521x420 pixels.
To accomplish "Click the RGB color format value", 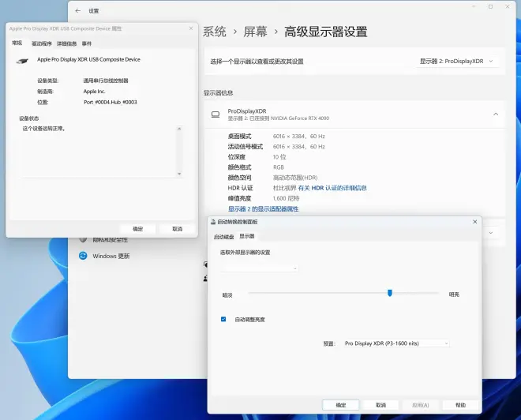I will point(279,167).
